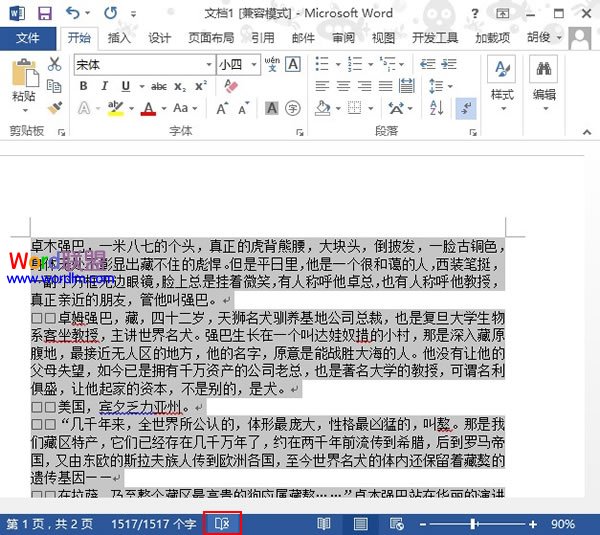Open the 段落 paragraph dialog launcher

coord(473,132)
